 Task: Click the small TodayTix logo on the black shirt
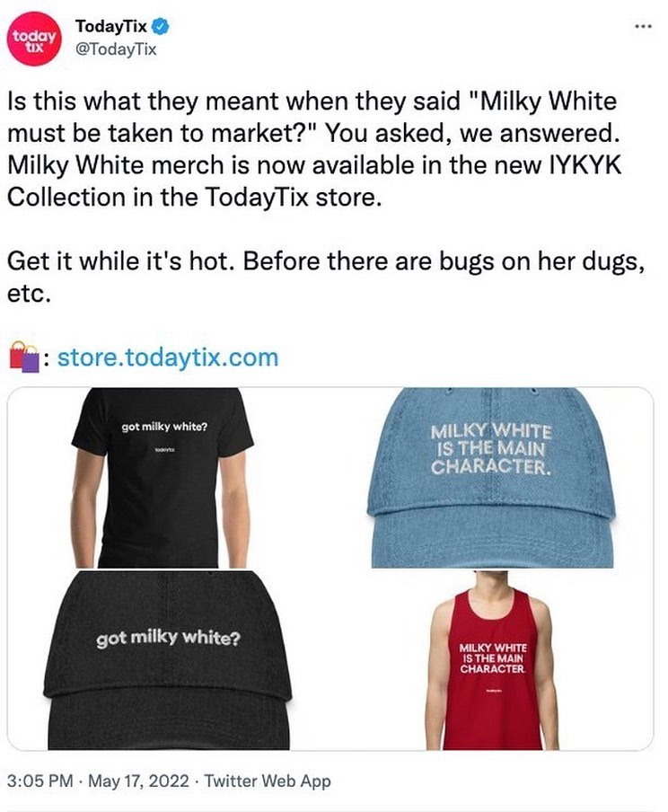[164, 451]
